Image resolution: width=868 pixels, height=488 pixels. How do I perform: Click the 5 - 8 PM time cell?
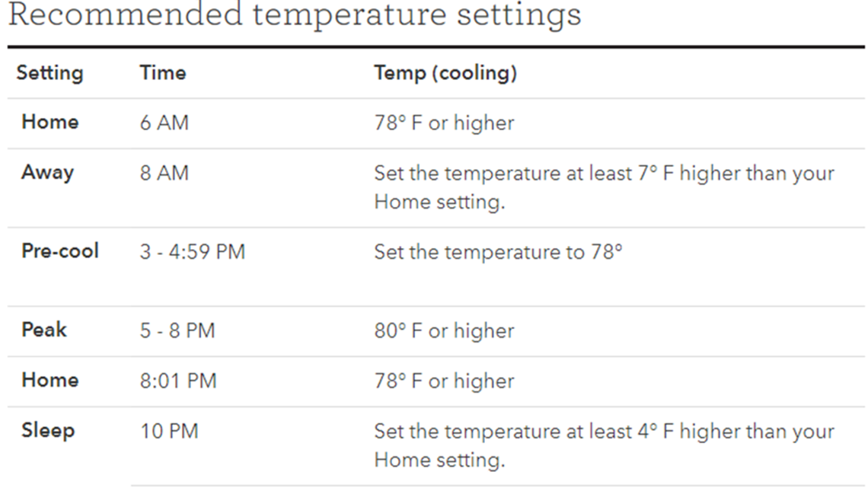tap(177, 331)
